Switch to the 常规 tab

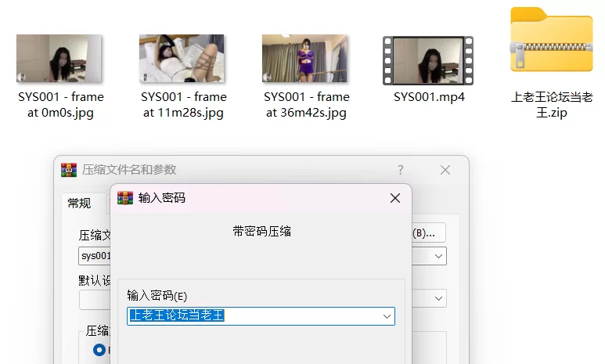coord(80,203)
